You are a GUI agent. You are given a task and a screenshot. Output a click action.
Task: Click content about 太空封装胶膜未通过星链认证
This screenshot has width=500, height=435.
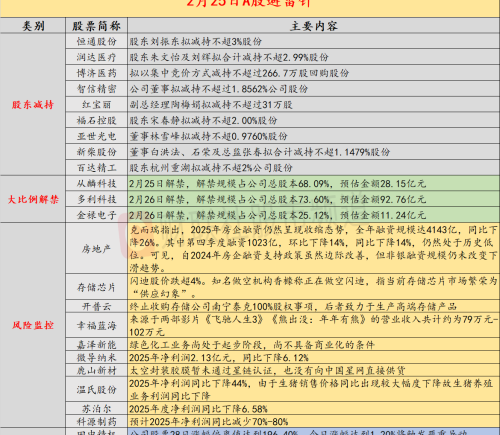pyautogui.click(x=267, y=370)
